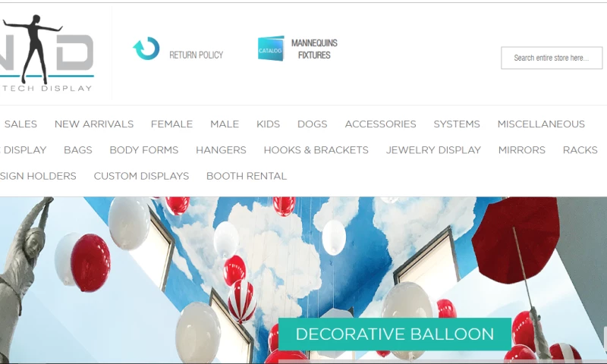This screenshot has height=364, width=607.
Task: Open the Kids category
Action: (x=269, y=124)
